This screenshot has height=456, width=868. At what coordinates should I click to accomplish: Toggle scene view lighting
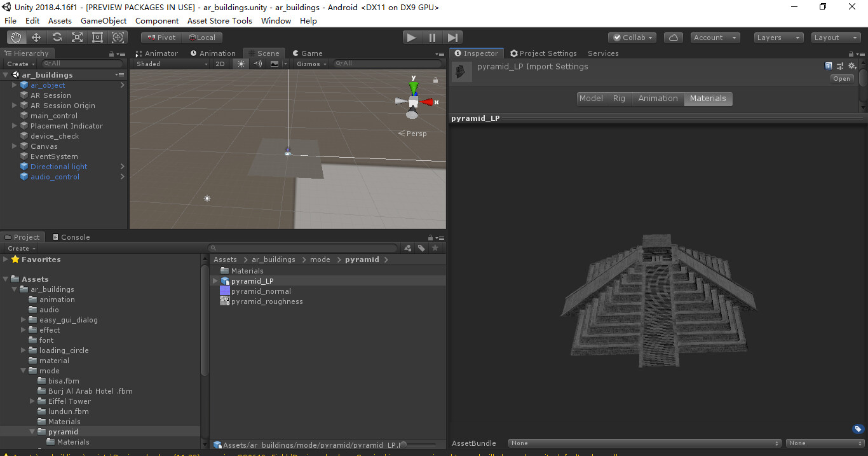(240, 64)
